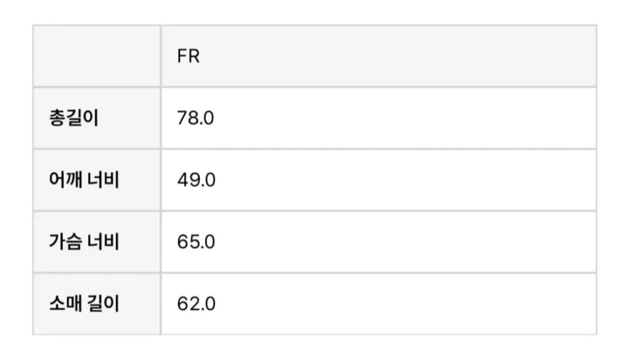The image size is (629, 364).
Task: Click the label for the 62.0 row
Action: [x=84, y=304]
